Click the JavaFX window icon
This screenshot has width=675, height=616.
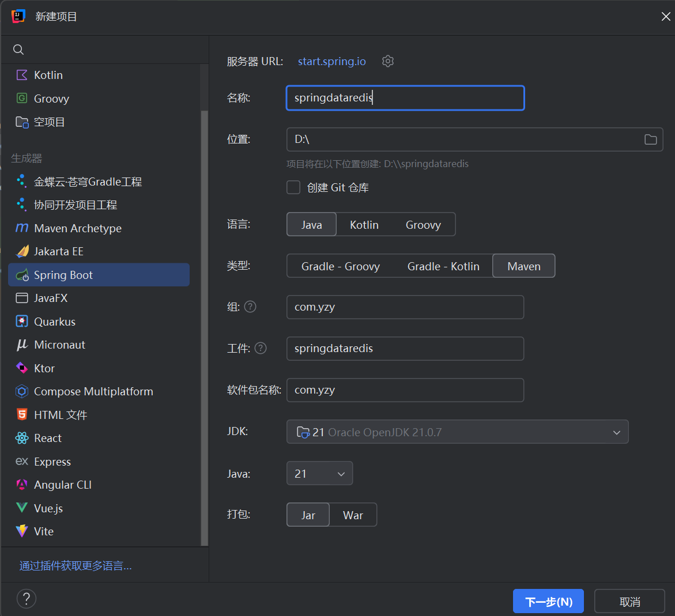tap(22, 298)
